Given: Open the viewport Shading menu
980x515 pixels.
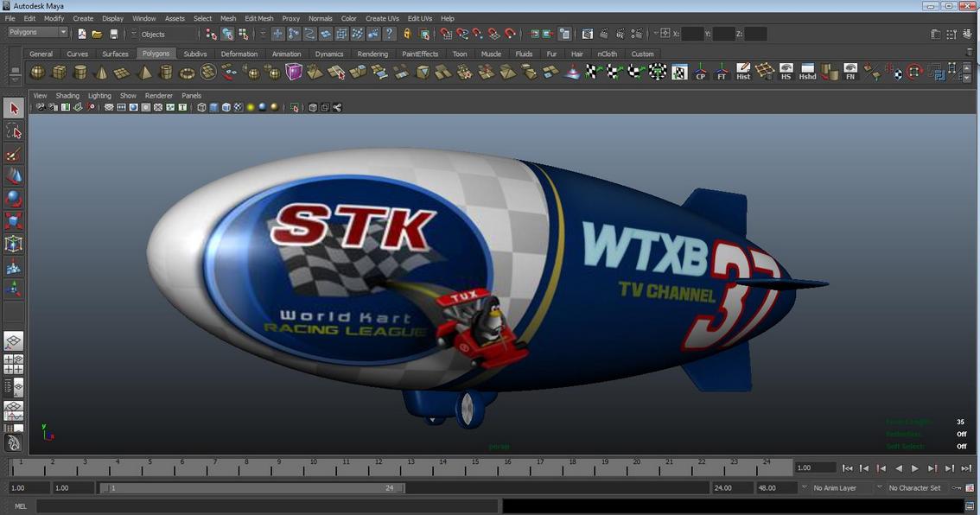Looking at the screenshot, I should pyautogui.click(x=67, y=96).
